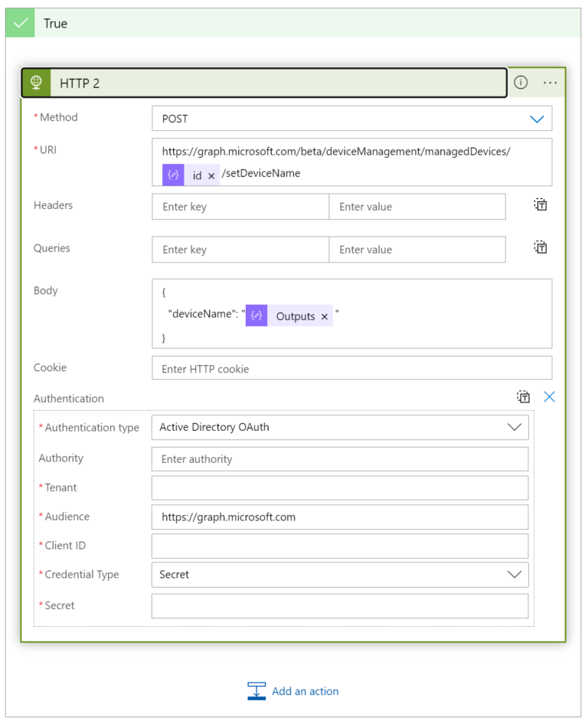588x724 pixels.
Task: Select the Audience field with graph.microsoft.com
Action: click(340, 517)
